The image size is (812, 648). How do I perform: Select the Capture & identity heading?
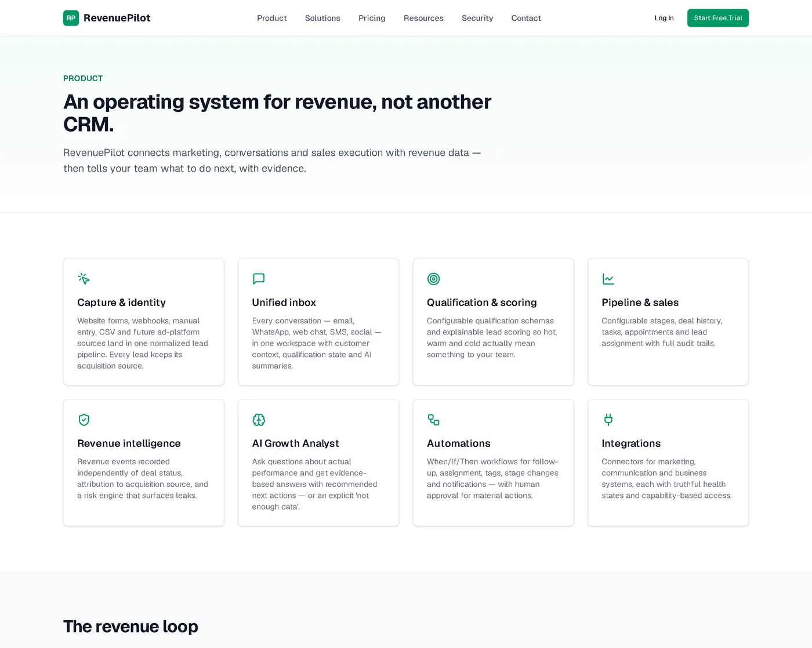coord(121,303)
